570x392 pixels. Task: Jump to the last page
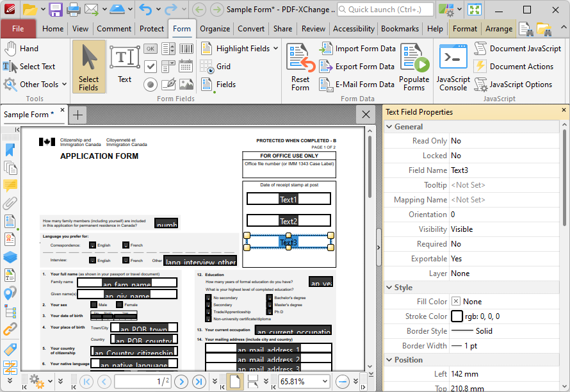tap(199, 382)
